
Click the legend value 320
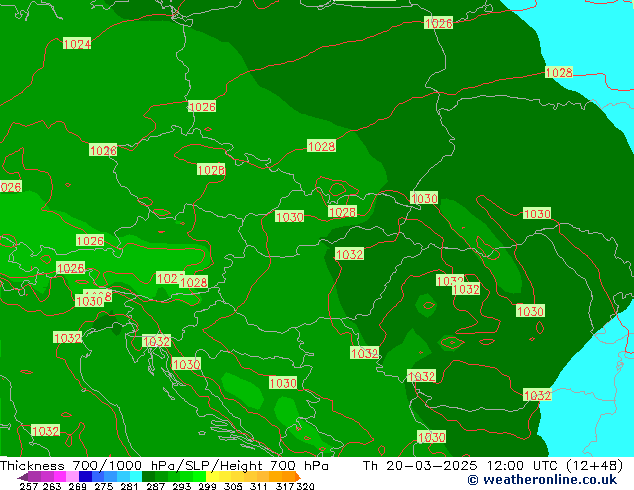point(305,486)
